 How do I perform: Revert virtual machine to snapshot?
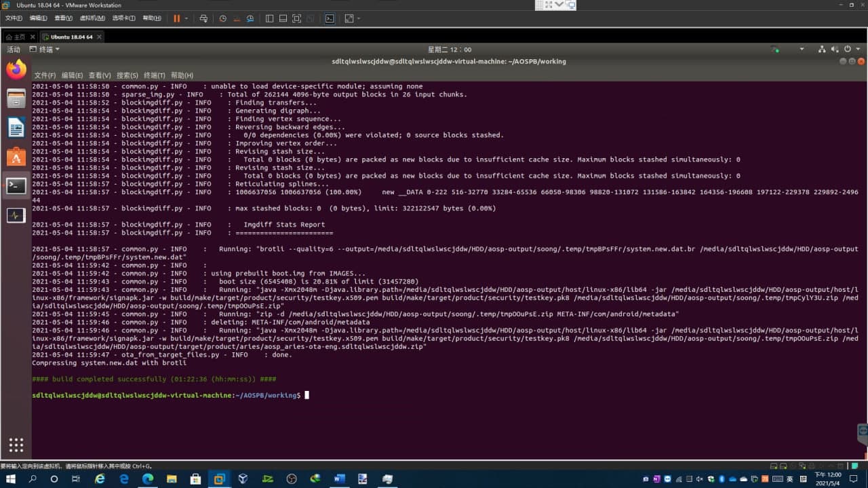237,18
